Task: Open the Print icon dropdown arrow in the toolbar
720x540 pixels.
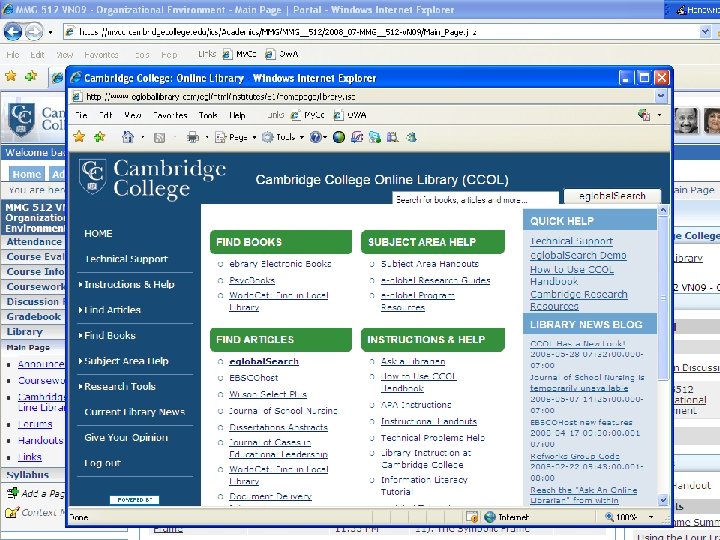Action: (x=207, y=137)
